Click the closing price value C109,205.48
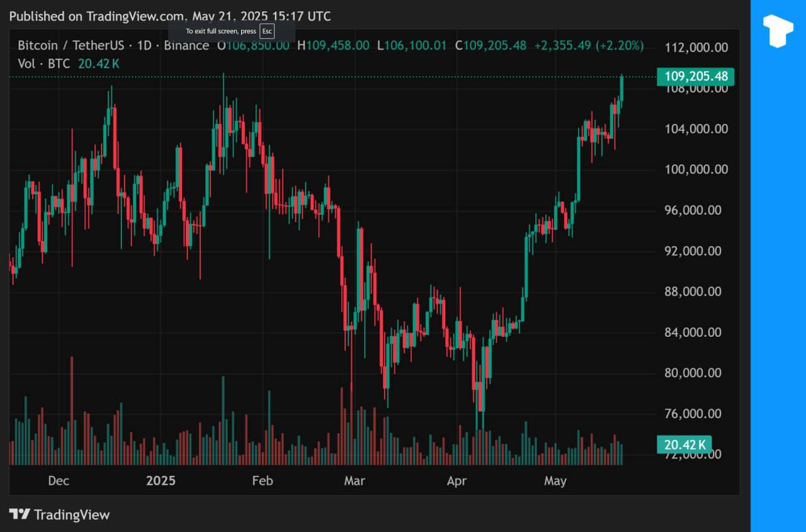 coord(491,45)
